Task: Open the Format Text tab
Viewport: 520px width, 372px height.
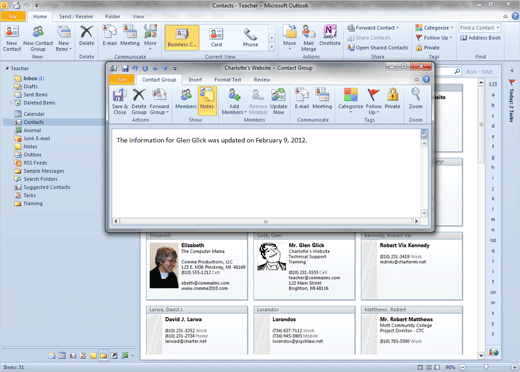Action: tap(228, 80)
